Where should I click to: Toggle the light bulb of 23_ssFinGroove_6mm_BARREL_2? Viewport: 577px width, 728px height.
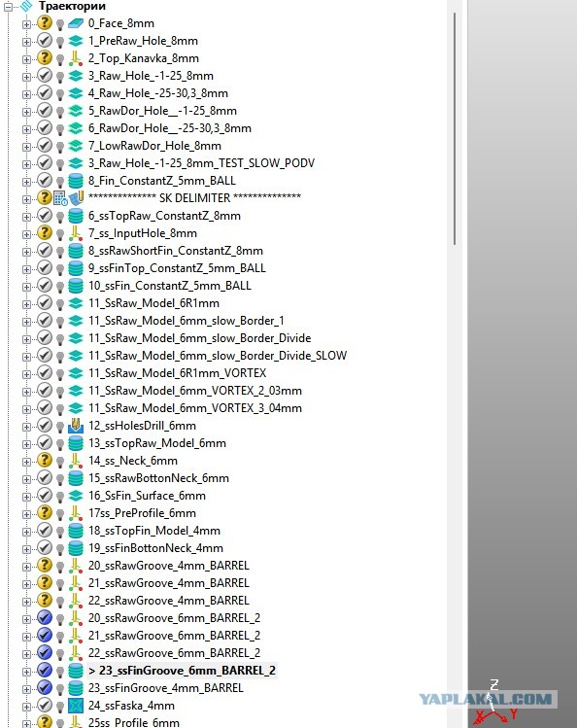60,672
